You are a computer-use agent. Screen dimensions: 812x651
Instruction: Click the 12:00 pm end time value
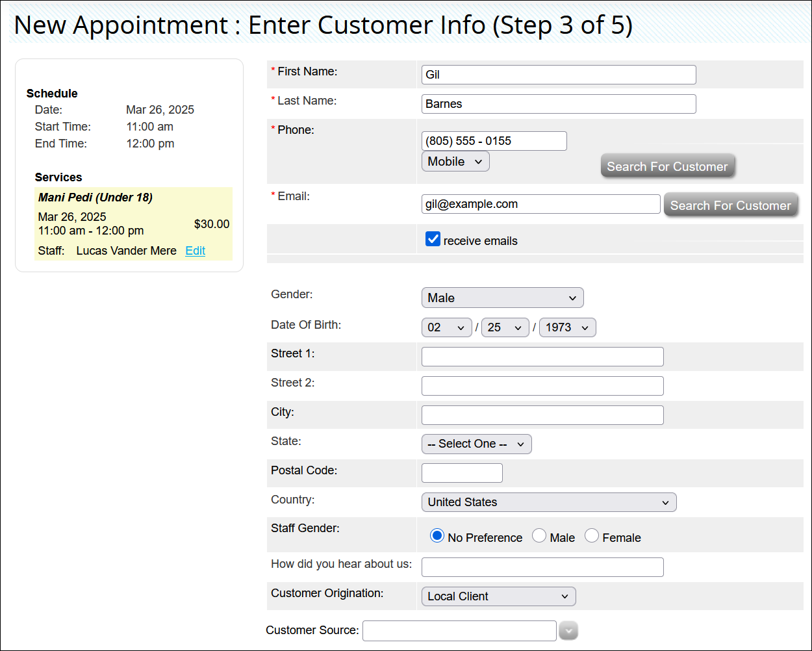[x=150, y=144]
